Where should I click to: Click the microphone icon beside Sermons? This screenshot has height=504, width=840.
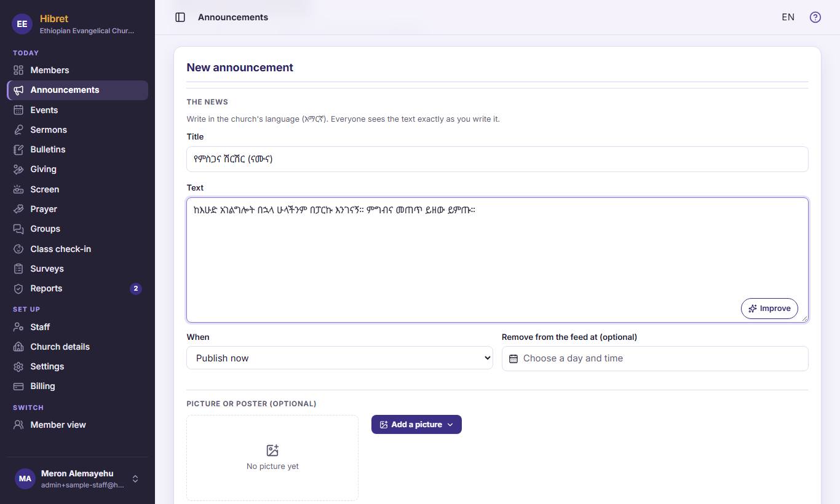point(18,130)
